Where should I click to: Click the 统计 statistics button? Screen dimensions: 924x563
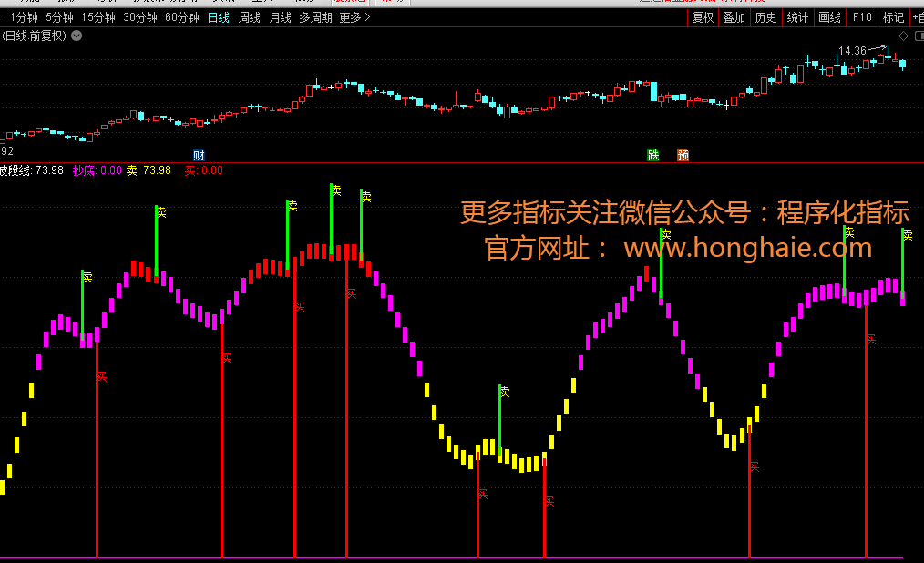(x=797, y=17)
